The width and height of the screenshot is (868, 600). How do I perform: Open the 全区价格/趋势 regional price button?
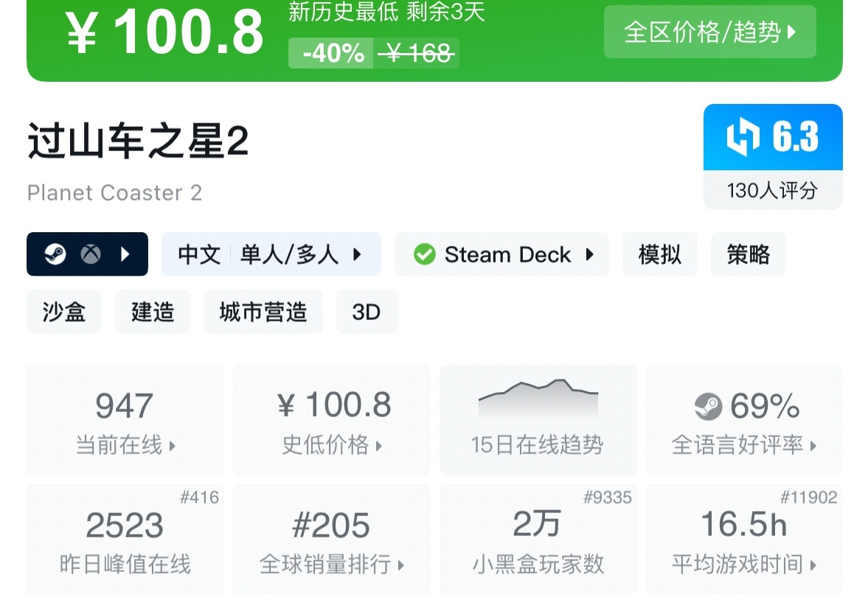coord(709,32)
